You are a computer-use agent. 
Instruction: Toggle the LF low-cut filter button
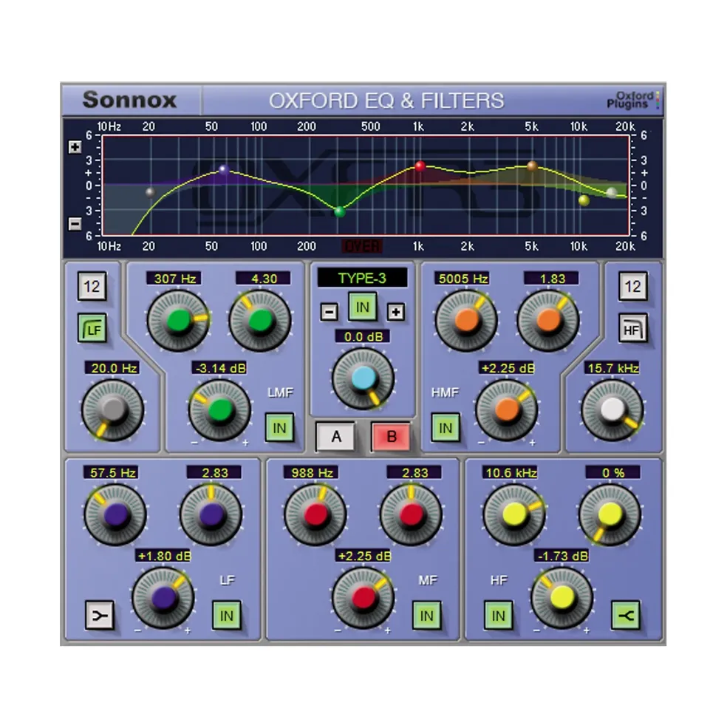[x=92, y=329]
